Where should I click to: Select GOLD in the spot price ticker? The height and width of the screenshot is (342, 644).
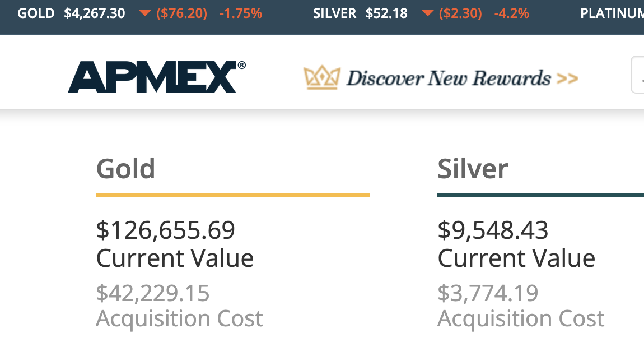tap(36, 13)
